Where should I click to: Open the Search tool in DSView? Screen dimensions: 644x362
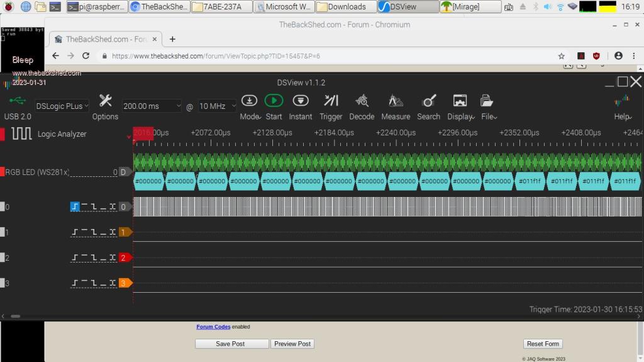[429, 101]
